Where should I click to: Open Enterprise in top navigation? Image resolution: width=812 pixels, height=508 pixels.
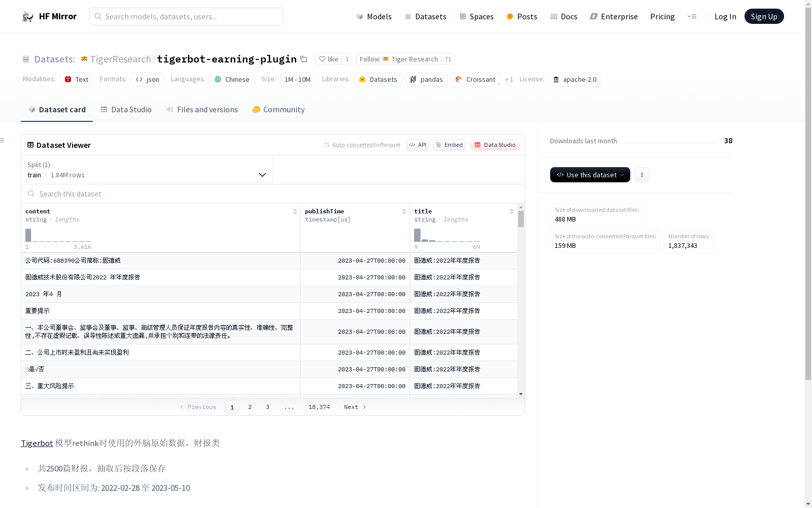[614, 16]
